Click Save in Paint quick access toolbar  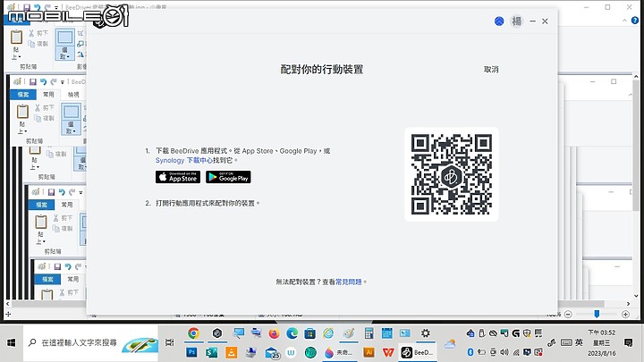(26, 7)
